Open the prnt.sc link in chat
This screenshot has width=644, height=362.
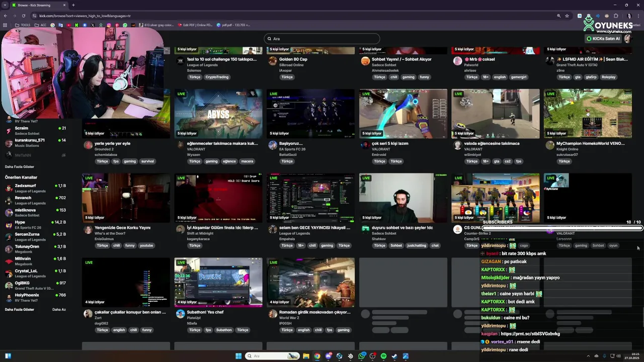[530, 334]
